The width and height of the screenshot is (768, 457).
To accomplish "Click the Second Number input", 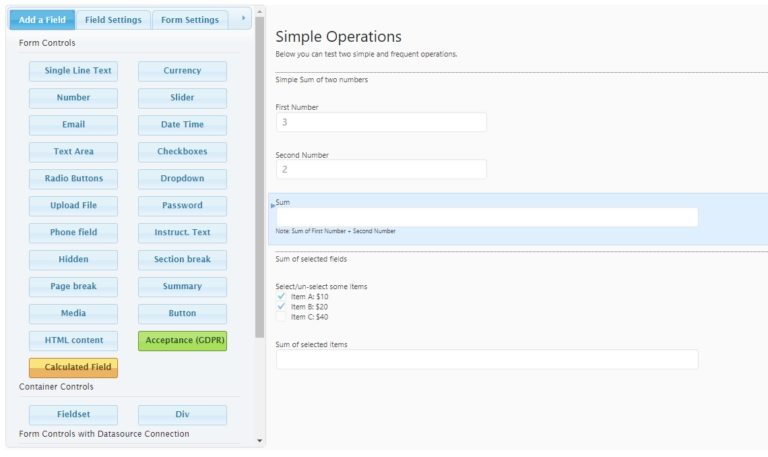I will pos(381,169).
